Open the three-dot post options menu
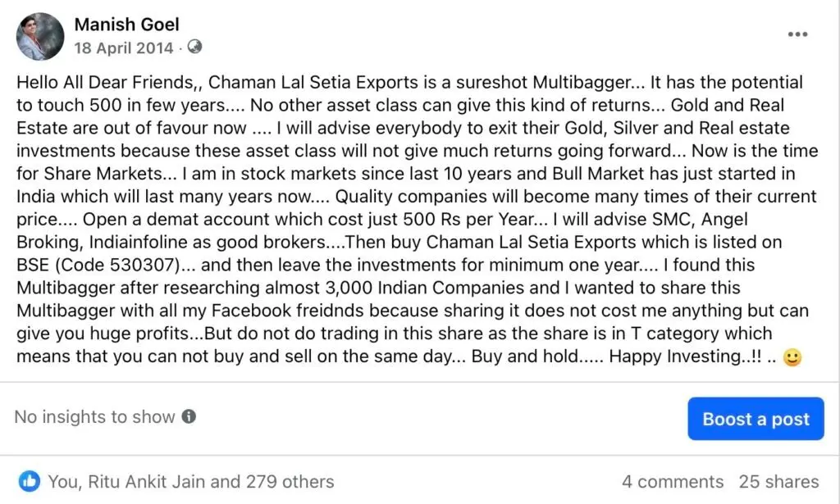This screenshot has width=840, height=504. (x=797, y=34)
